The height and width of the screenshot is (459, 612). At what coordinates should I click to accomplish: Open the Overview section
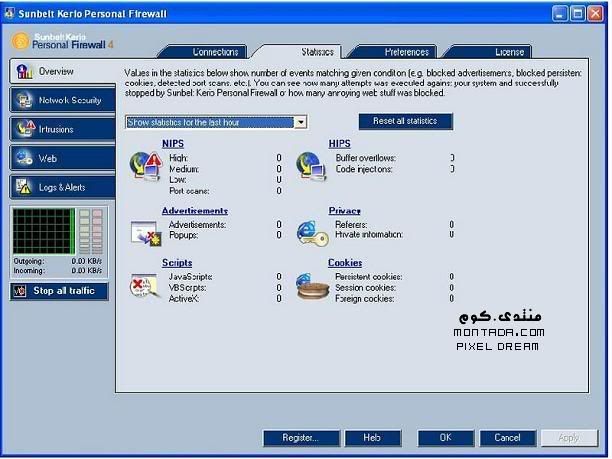click(x=62, y=71)
